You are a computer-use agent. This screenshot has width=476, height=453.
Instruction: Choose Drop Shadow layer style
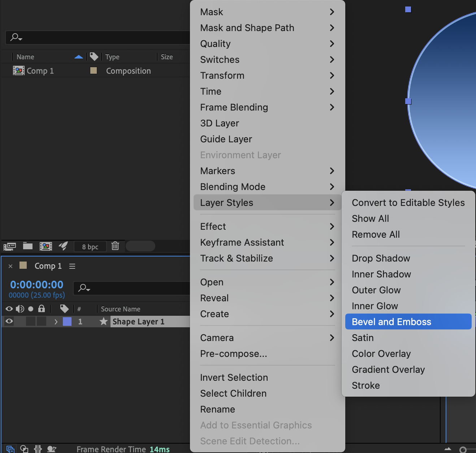point(408,258)
